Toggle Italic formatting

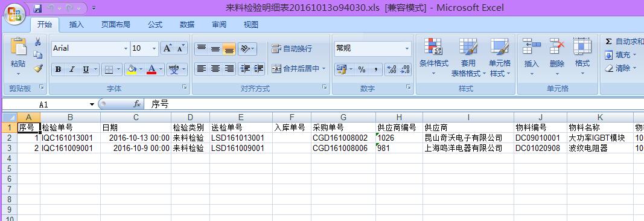coord(71,69)
